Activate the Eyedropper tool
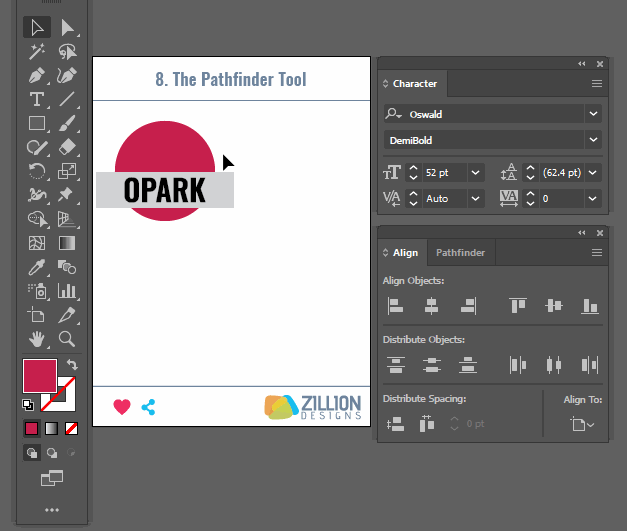The width and height of the screenshot is (627, 531). pos(37,267)
